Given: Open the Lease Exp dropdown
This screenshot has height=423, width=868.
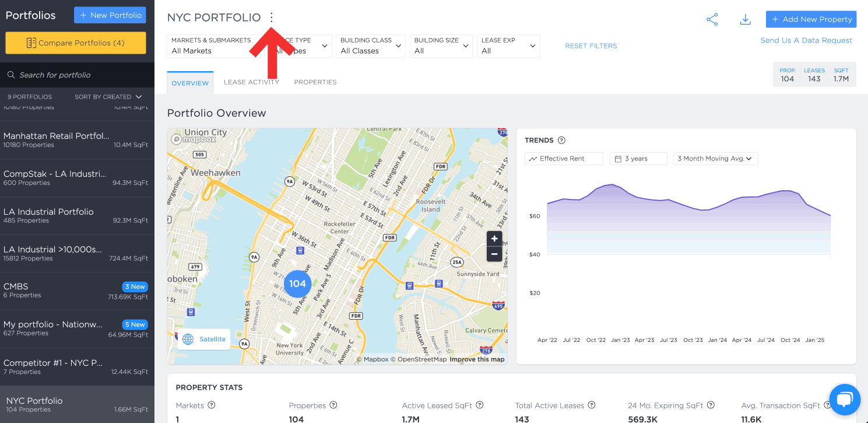Looking at the screenshot, I should 508,46.
